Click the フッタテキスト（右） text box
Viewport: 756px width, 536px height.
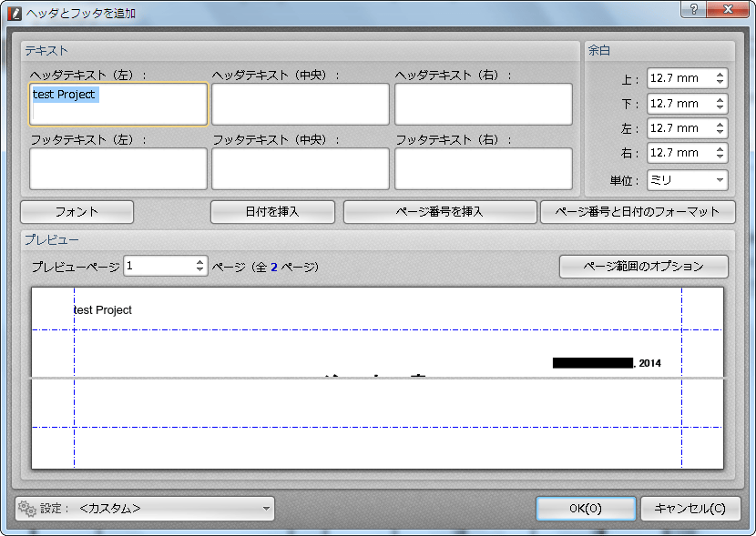coord(484,168)
